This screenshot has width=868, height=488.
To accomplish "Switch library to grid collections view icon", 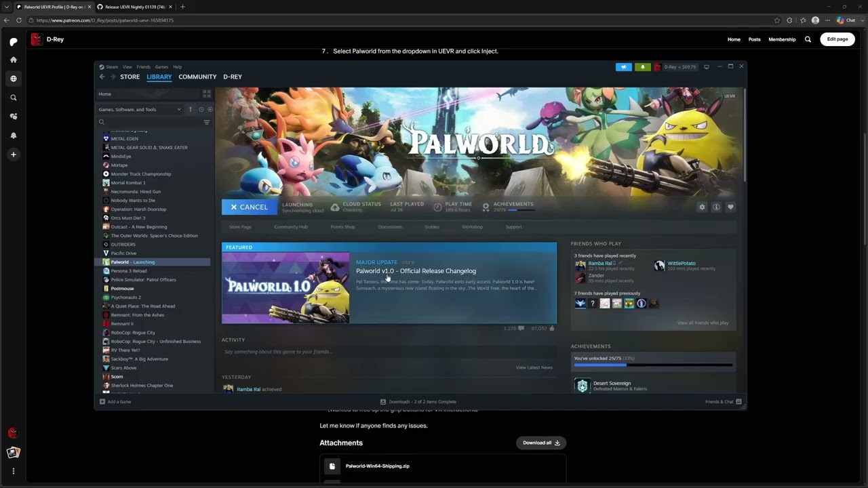I will (207, 94).
